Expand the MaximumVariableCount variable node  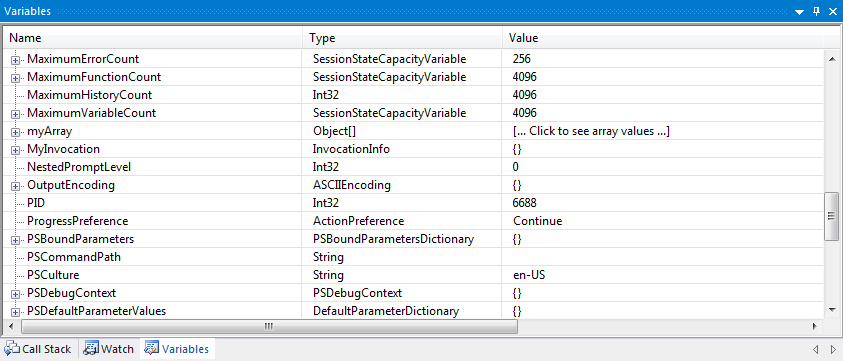click(x=16, y=114)
